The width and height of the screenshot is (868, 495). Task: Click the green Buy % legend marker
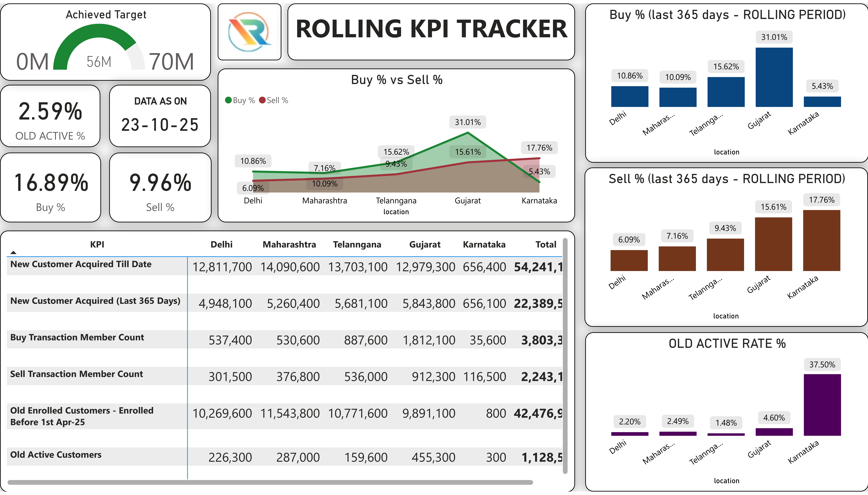pyautogui.click(x=229, y=100)
